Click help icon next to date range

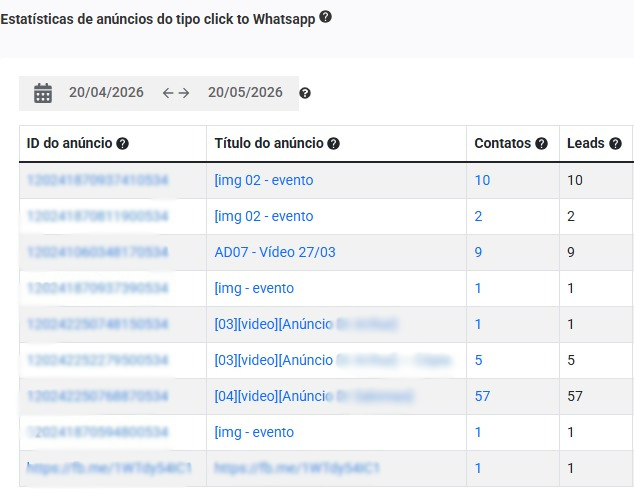tap(305, 93)
